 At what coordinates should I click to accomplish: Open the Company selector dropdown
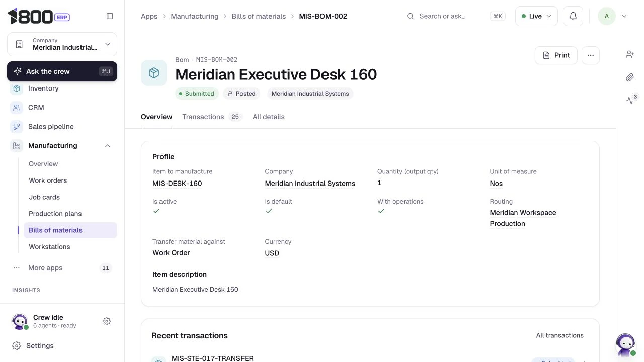click(x=62, y=44)
